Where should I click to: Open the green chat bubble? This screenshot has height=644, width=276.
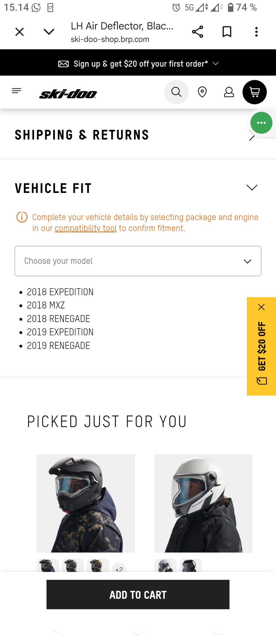click(x=261, y=123)
